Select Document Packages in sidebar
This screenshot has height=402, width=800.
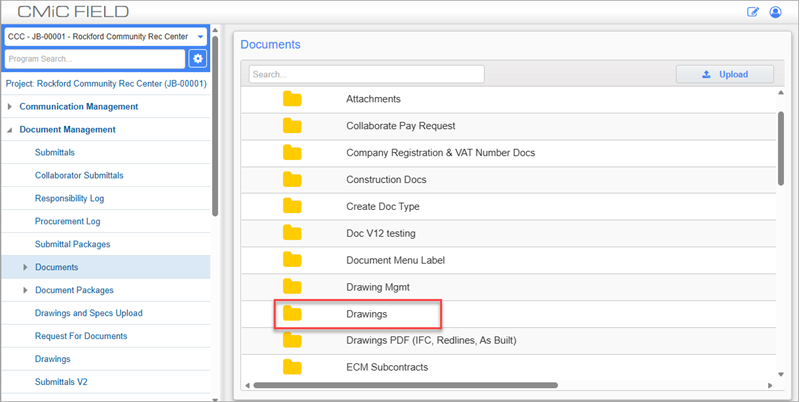tap(74, 290)
